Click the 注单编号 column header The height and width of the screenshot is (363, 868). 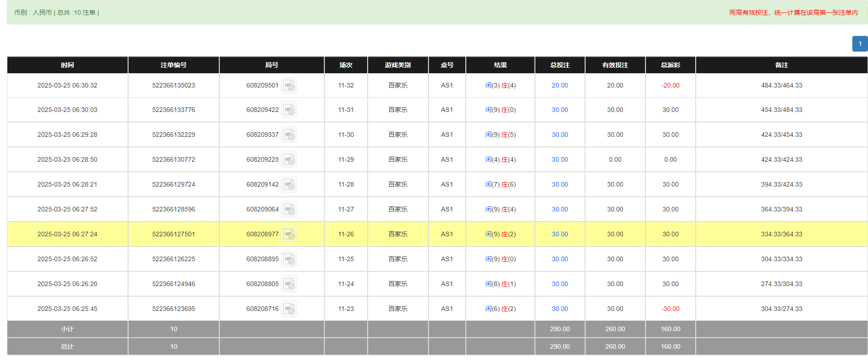[173, 65]
